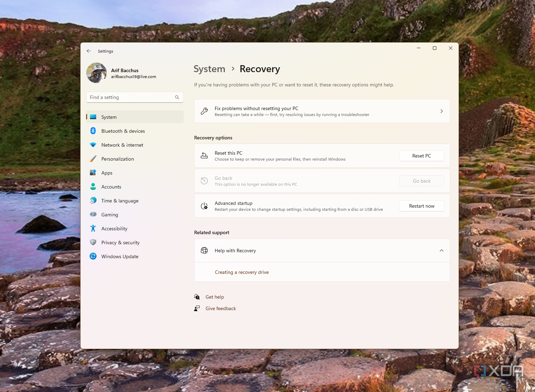Go back using the arrow button

(x=89, y=51)
